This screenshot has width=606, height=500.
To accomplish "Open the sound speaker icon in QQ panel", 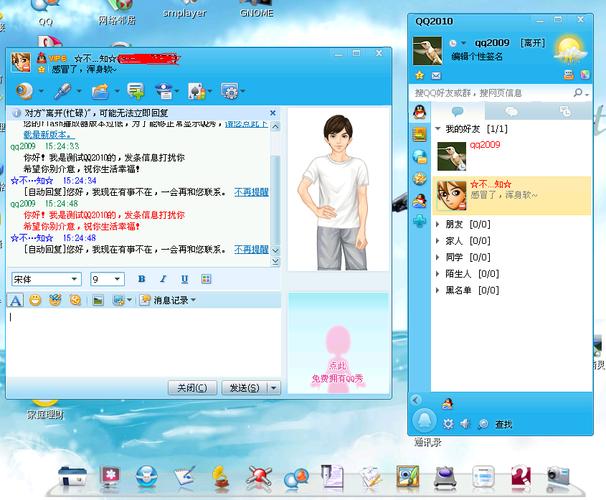I will point(464,424).
